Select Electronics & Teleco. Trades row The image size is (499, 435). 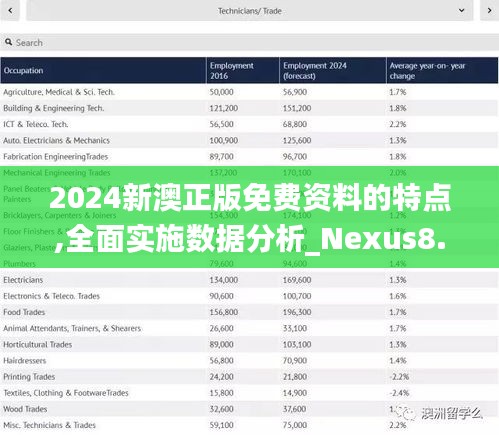(249, 296)
